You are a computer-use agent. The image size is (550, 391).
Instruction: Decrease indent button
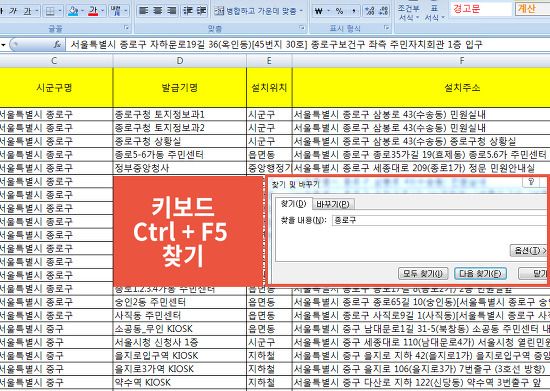tap(188, 11)
